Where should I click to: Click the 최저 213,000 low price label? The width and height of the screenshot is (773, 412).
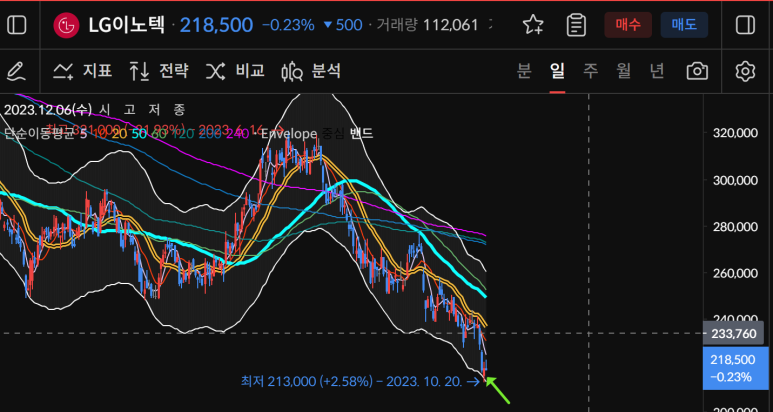click(x=359, y=381)
